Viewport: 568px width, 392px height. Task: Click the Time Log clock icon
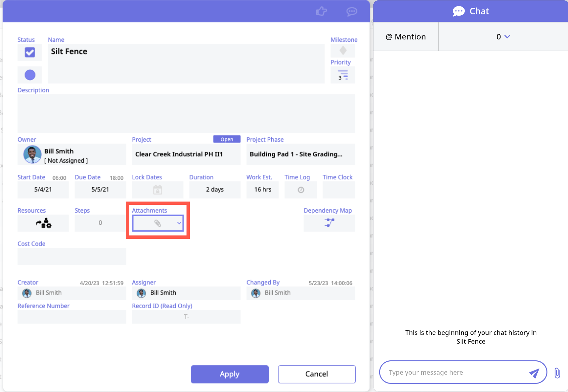301,190
